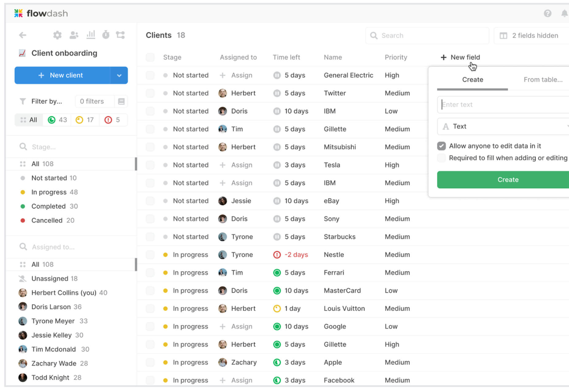Open Not started stage in General Electric row
569x392 pixels.
pyautogui.click(x=186, y=75)
